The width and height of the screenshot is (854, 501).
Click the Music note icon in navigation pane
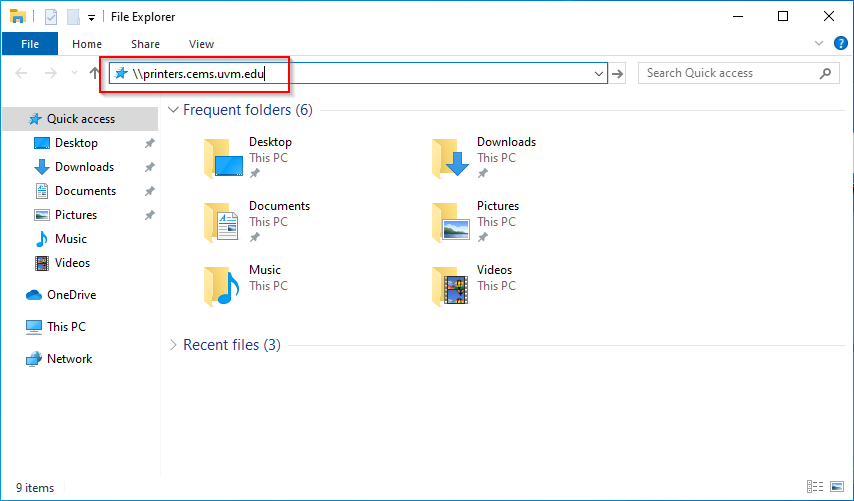[41, 239]
